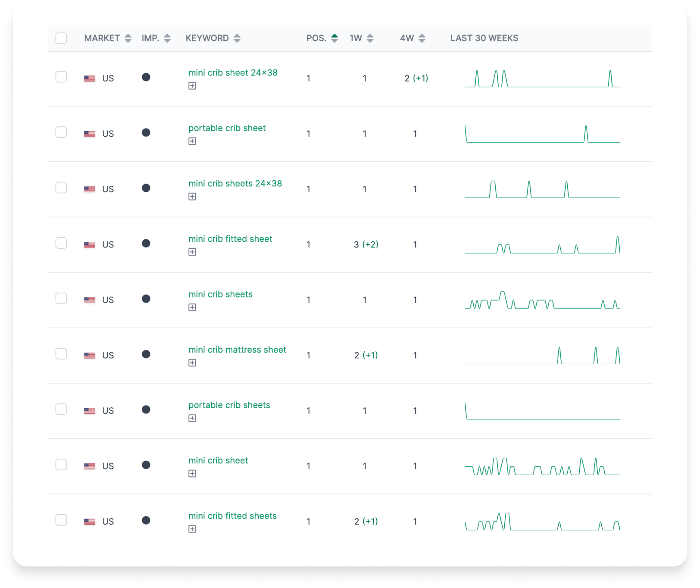
Task: Click 1W value 2 (+1) for mini crib fitted sheets
Action: 366,522
